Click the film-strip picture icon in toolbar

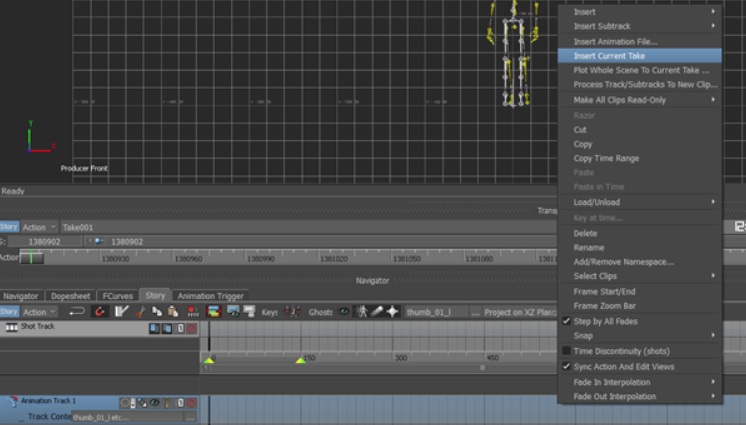pyautogui.click(x=214, y=312)
